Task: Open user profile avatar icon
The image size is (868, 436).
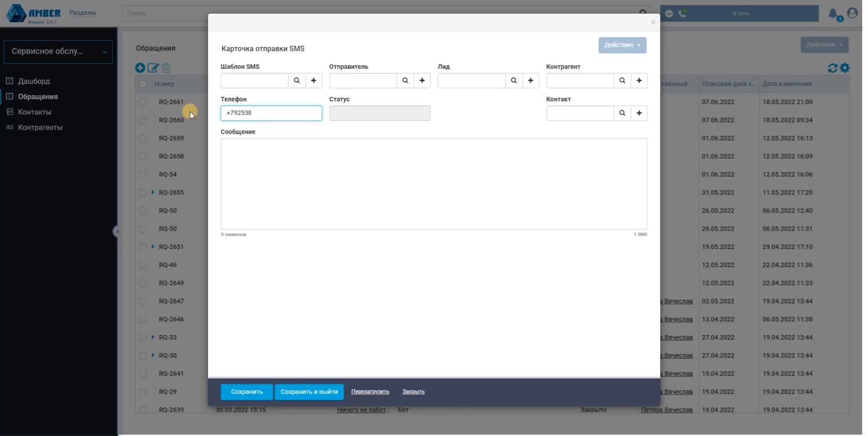Action: tap(852, 13)
